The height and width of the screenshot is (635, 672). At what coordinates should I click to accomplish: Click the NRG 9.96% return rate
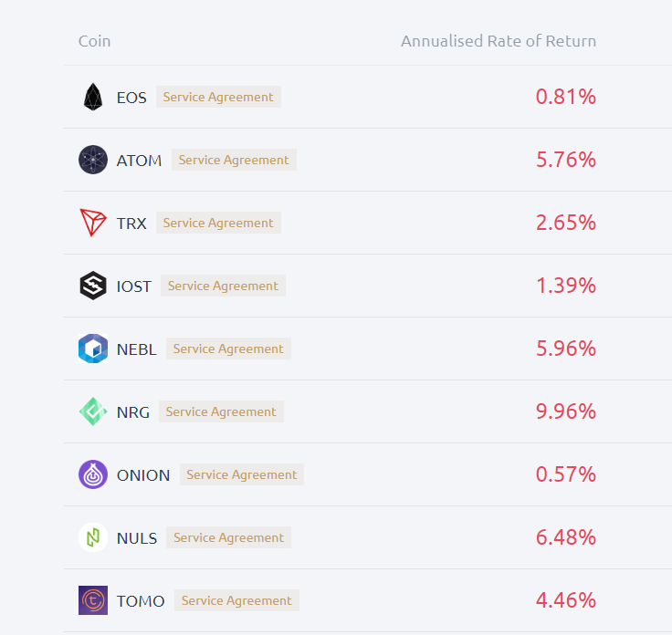pos(566,411)
